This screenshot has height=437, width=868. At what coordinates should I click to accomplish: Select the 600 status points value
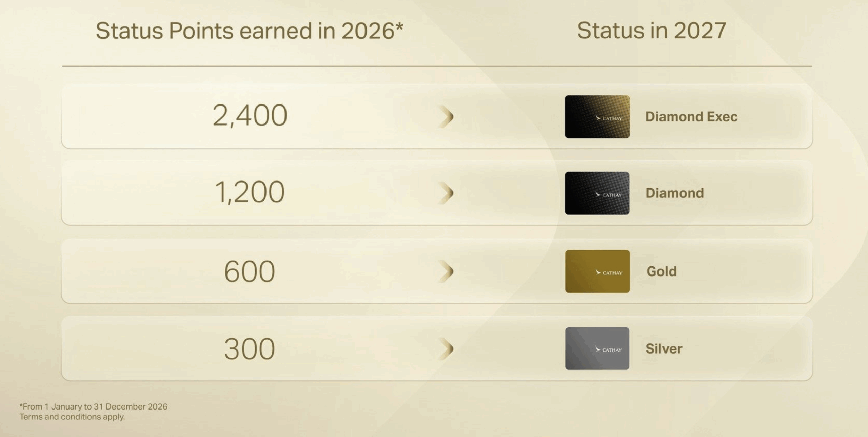pos(250,271)
